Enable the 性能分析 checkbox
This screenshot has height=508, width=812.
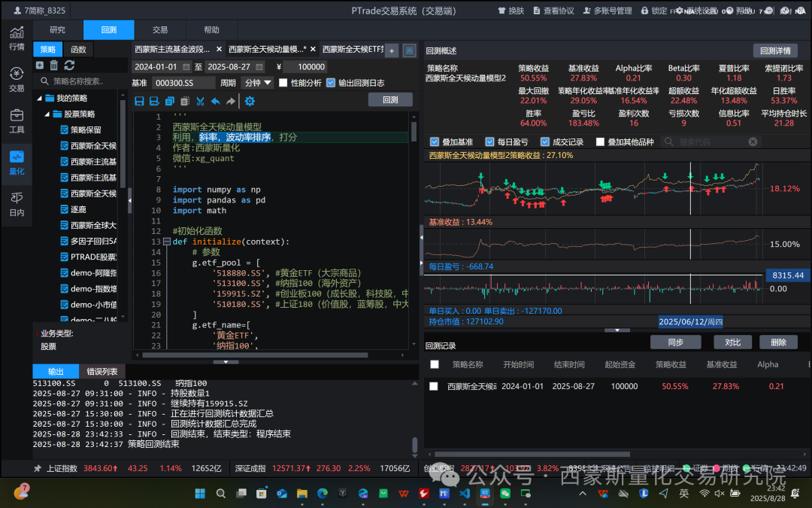[x=283, y=83]
